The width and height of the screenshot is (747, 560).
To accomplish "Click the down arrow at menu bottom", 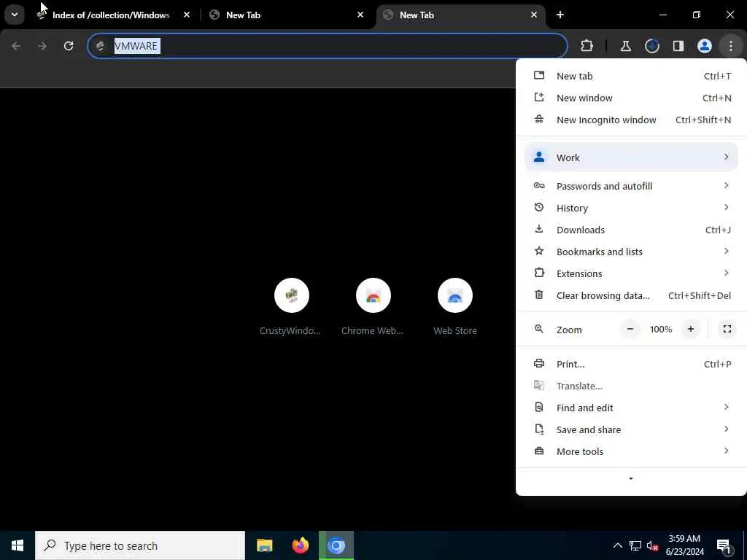I will (x=631, y=478).
